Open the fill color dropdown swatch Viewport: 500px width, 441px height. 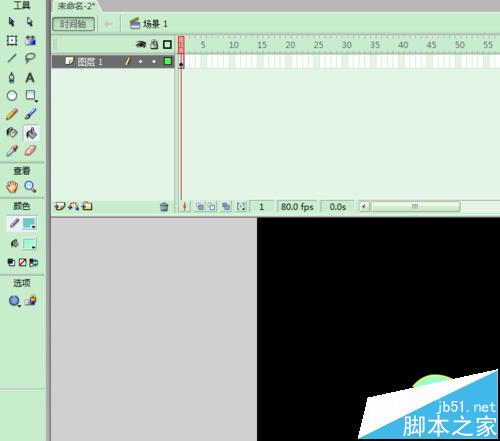(x=29, y=244)
